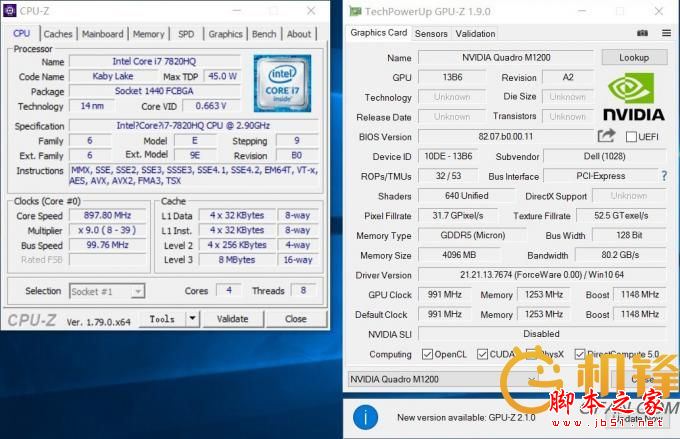The height and width of the screenshot is (439, 680).
Task: Click the Tools button in CPU-Z
Action: (x=163, y=319)
